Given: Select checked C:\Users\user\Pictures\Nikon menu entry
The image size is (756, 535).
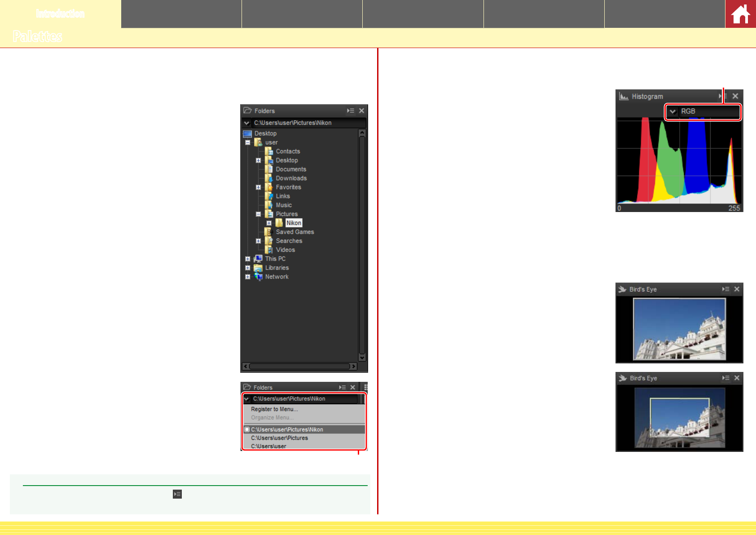Looking at the screenshot, I should 304,429.
